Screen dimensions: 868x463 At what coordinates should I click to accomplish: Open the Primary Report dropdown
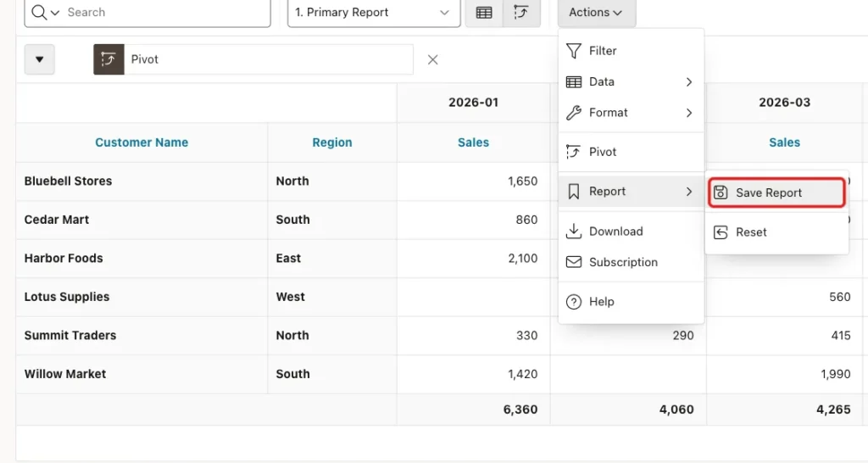[374, 12]
